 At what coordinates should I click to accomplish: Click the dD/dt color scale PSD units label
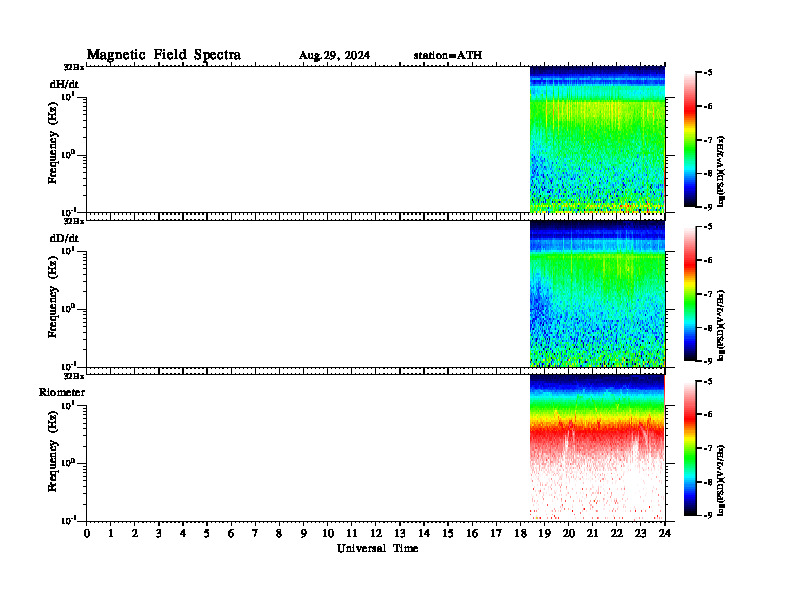pos(722,325)
